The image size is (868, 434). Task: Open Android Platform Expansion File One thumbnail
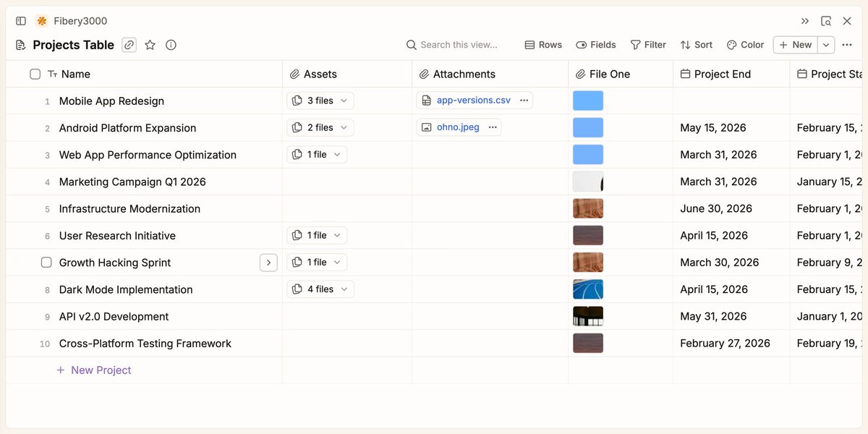pyautogui.click(x=588, y=127)
